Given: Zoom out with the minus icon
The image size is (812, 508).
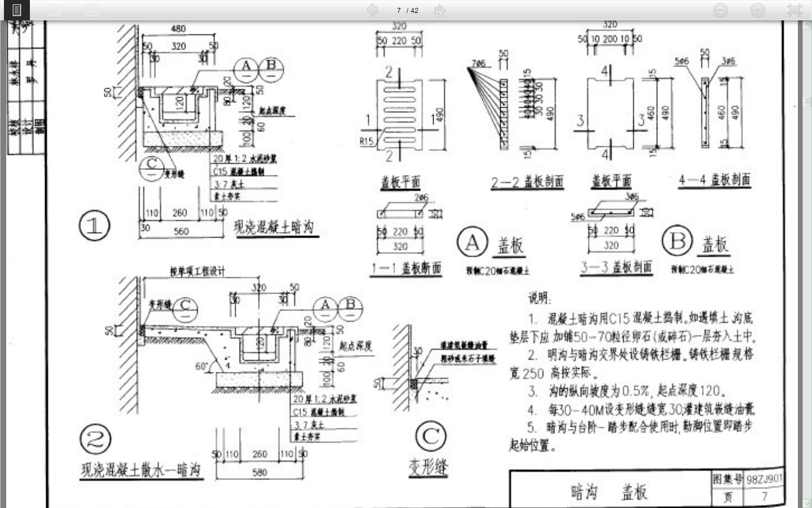Looking at the screenshot, I should point(721,10).
